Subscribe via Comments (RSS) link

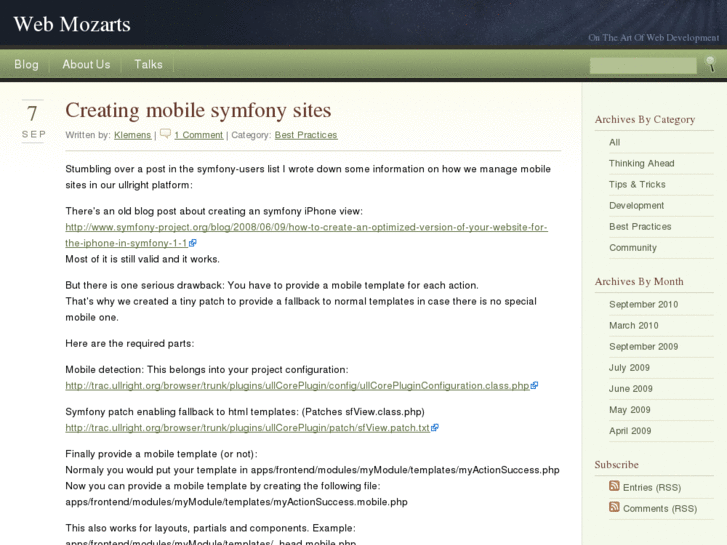pyautogui.click(x=660, y=509)
